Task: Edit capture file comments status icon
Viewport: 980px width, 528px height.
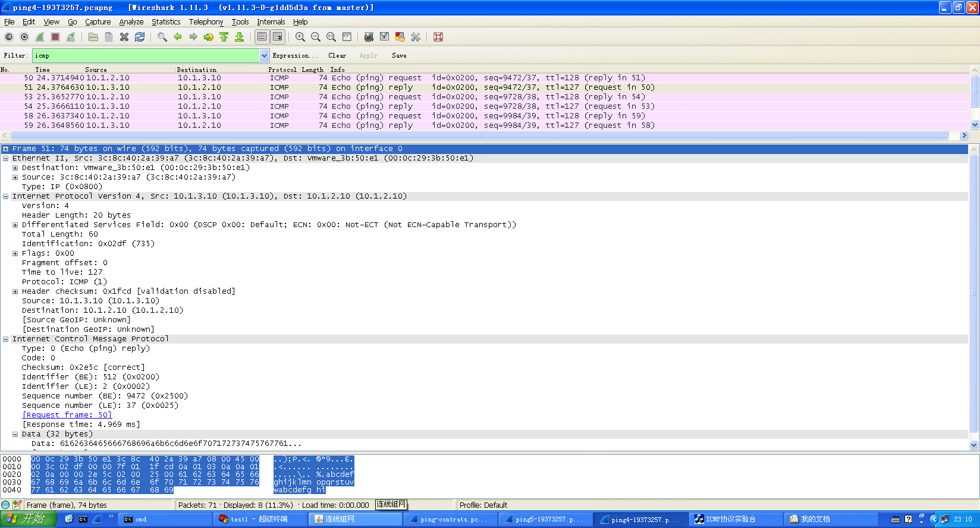Action: click(17, 505)
